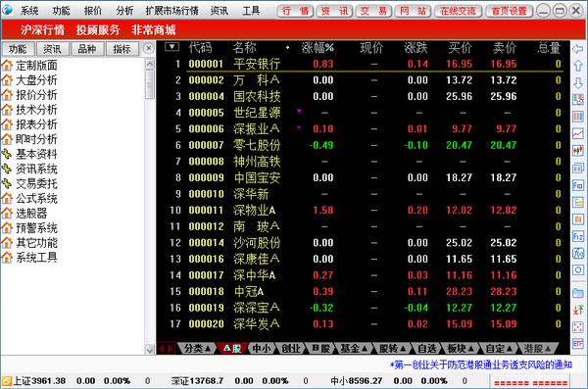
Task: Open the 分析 menu in menu bar
Action: [124, 11]
